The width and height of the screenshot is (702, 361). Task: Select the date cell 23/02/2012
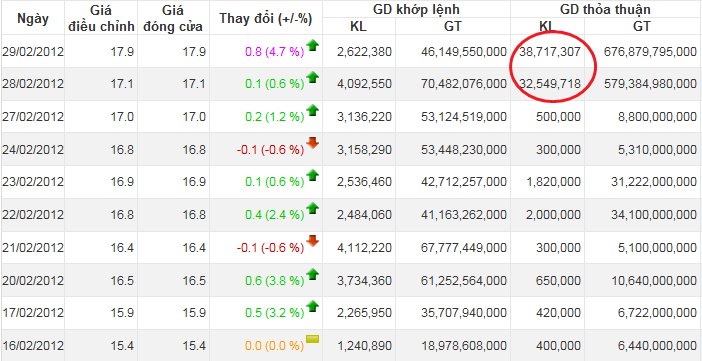[x=33, y=182]
